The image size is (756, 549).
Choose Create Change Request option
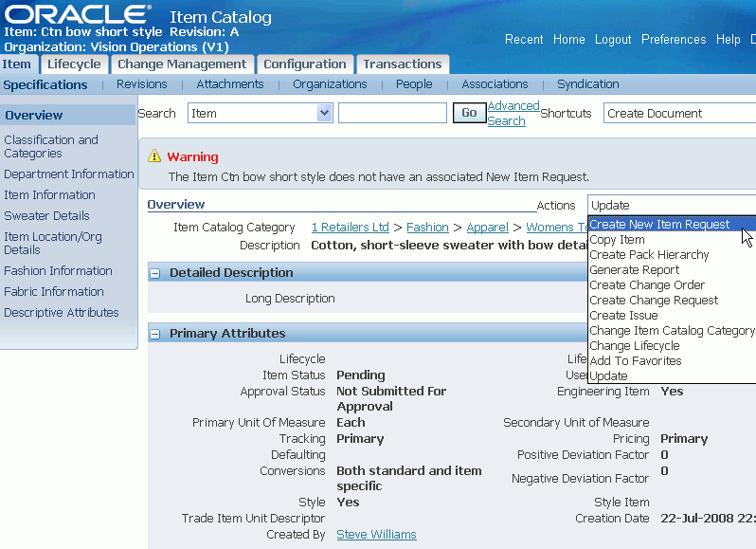(672, 300)
